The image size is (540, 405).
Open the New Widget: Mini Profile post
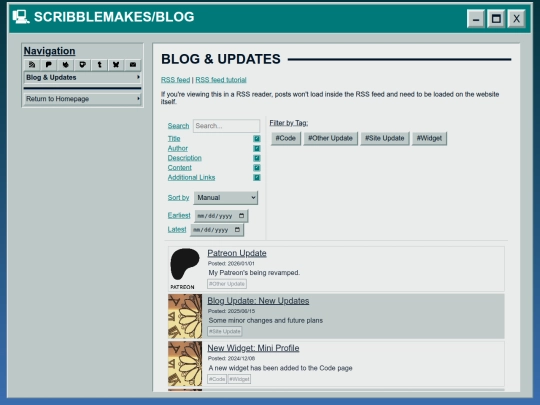(253, 348)
